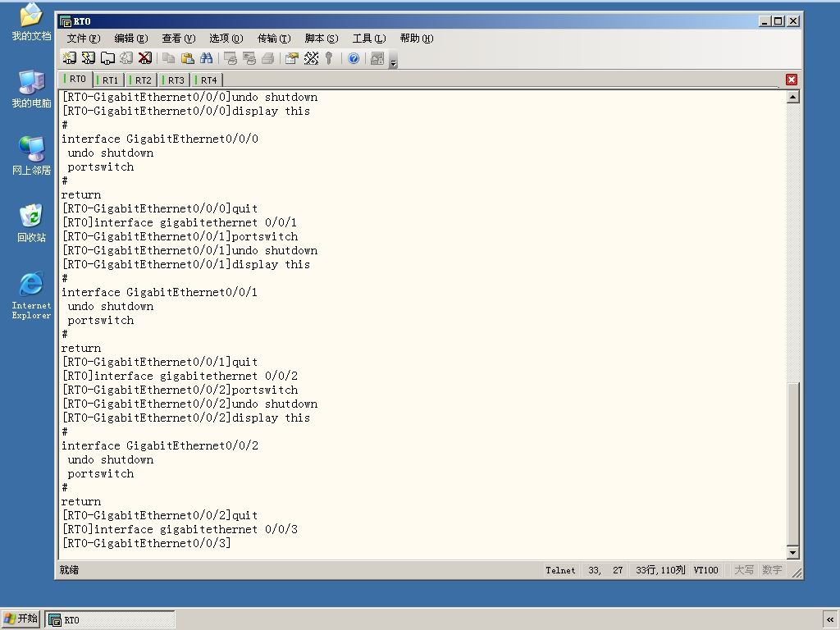
Task: Click the Paste clipboard icon
Action: pyautogui.click(x=188, y=58)
